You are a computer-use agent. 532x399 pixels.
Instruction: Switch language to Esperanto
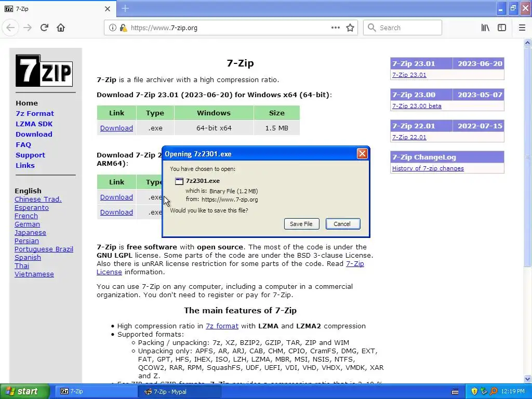(32, 208)
